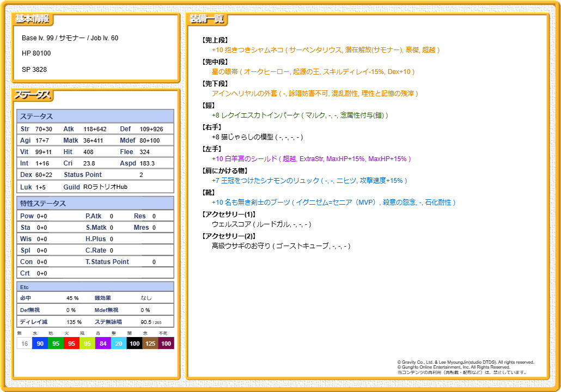Open the +10 白羊宮のシールド shield entry
This screenshot has width=561, height=392.
pyautogui.click(x=311, y=159)
